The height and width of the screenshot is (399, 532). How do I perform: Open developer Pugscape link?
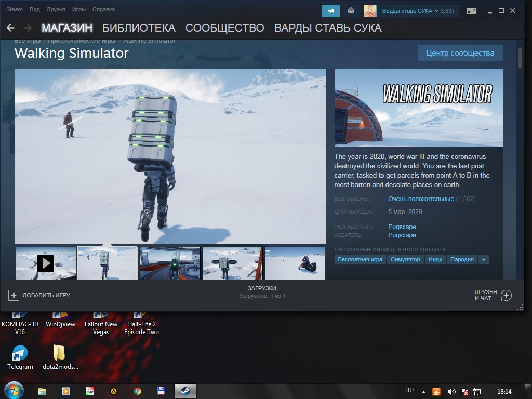[x=402, y=227]
